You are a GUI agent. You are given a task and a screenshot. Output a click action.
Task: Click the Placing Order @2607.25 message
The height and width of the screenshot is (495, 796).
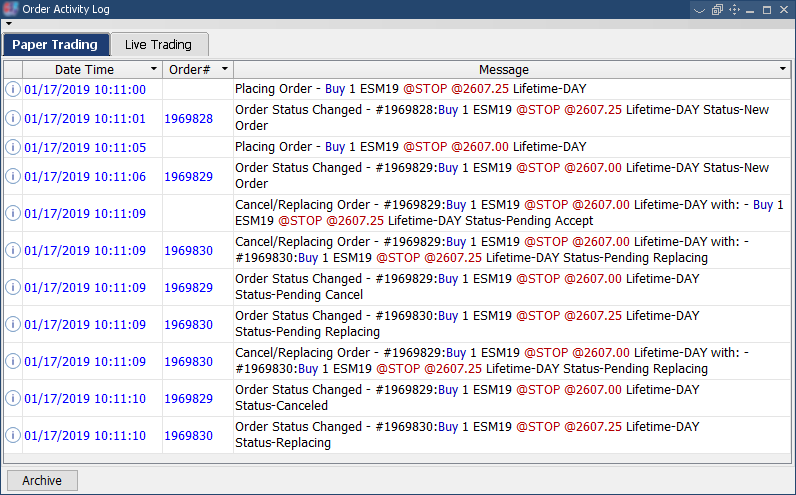pyautogui.click(x=410, y=89)
